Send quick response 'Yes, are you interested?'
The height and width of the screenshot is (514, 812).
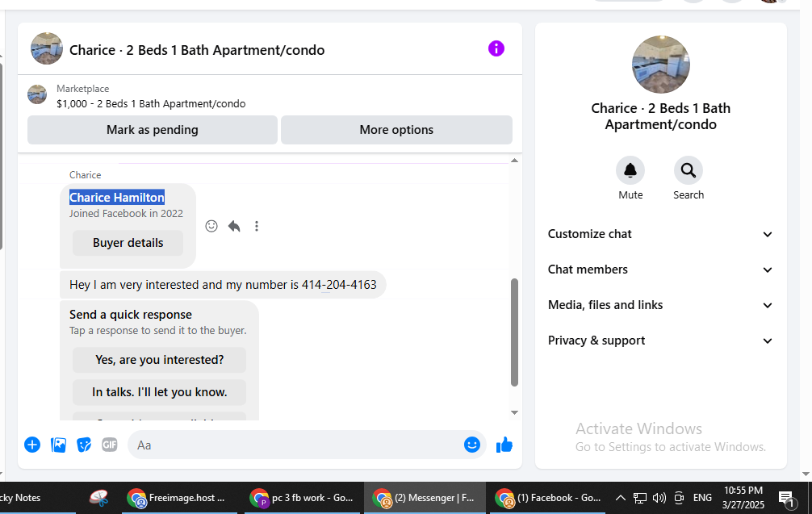pyautogui.click(x=159, y=360)
